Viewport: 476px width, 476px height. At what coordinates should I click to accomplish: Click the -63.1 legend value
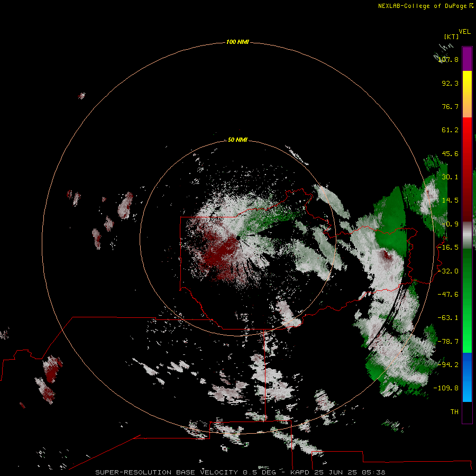448,318
